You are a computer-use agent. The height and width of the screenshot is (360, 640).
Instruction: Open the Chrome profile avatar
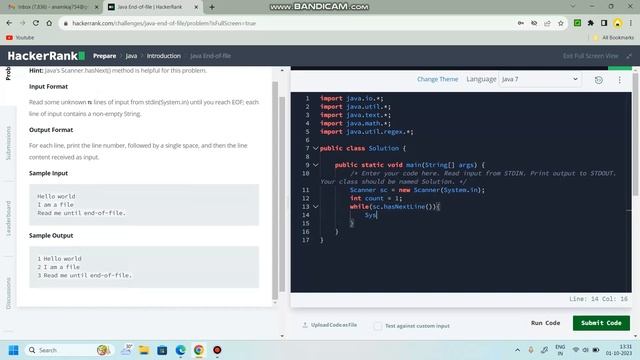[618, 23]
